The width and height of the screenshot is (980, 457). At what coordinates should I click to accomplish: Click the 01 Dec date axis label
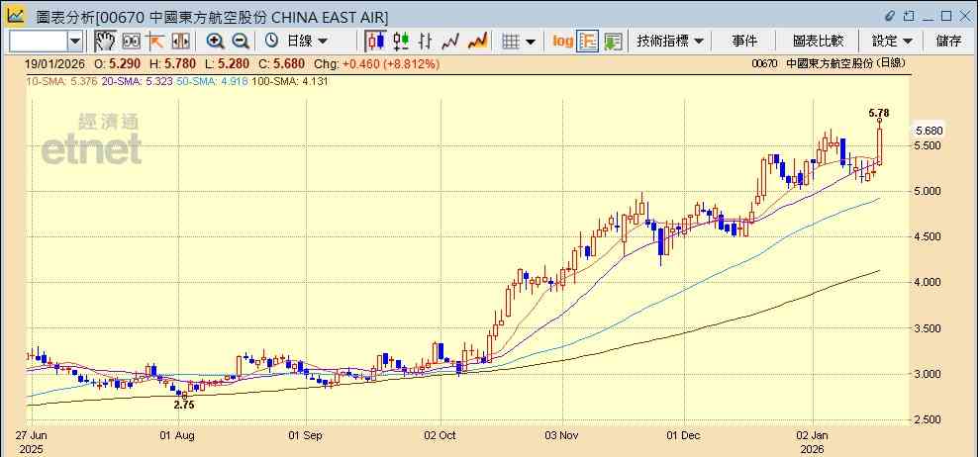[684, 435]
